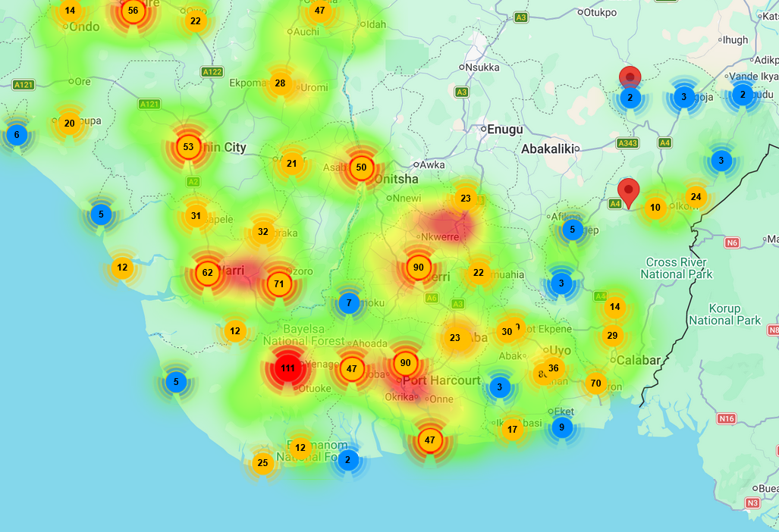
Task: Click the 53 cluster at Benin City
Action: click(x=188, y=147)
